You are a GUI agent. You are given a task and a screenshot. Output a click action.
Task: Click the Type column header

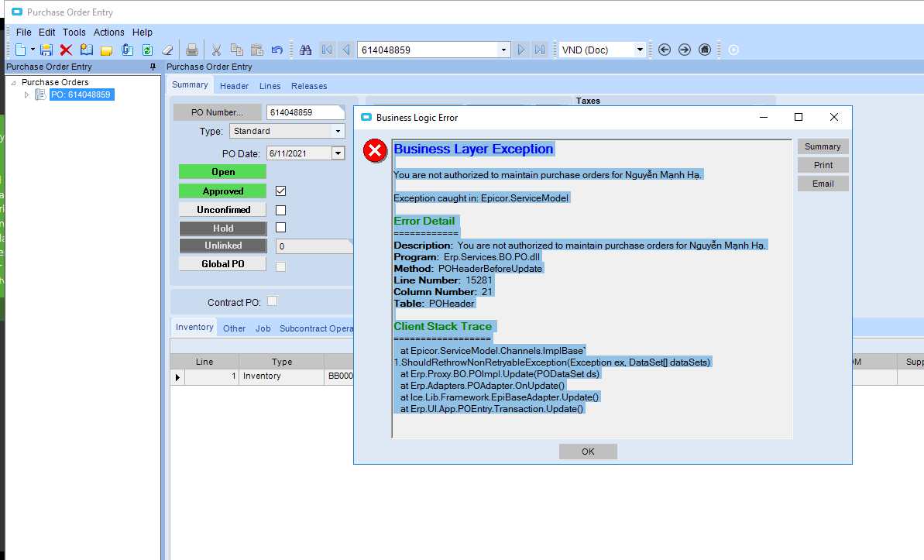pos(282,362)
